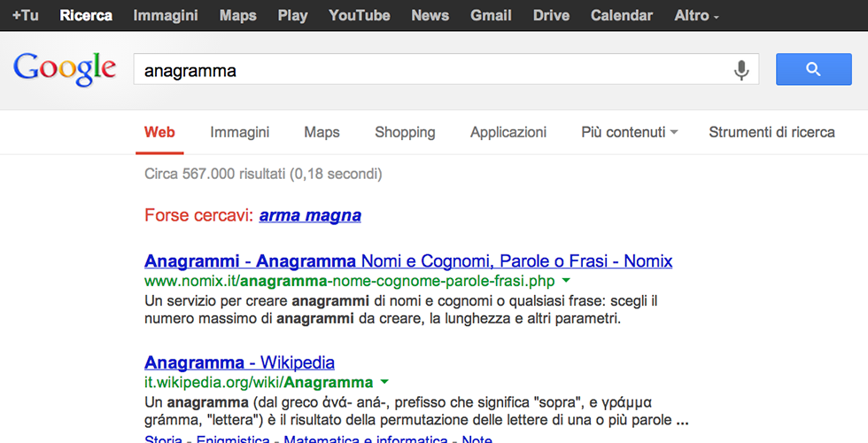Open the Maps search tab
This screenshot has height=443, width=868.
pyautogui.click(x=322, y=132)
